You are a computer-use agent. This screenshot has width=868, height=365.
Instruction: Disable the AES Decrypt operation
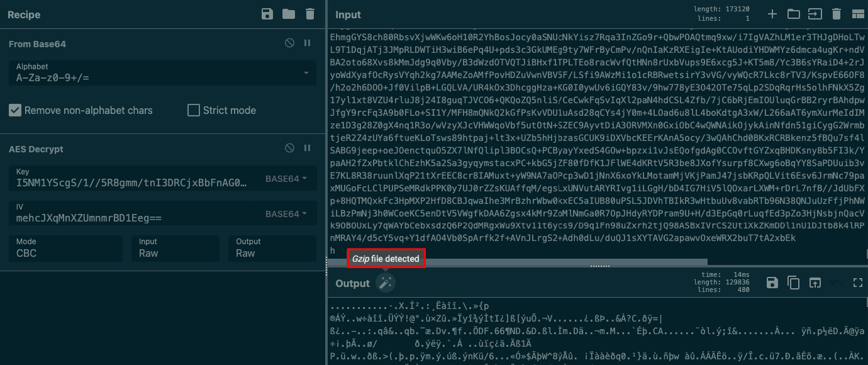point(289,149)
